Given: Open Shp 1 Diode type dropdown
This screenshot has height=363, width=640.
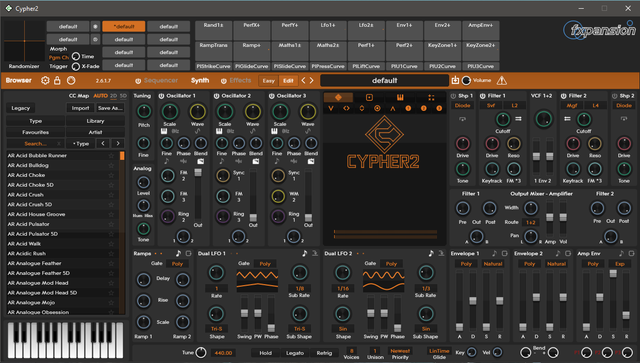Looking at the screenshot, I should [x=462, y=106].
